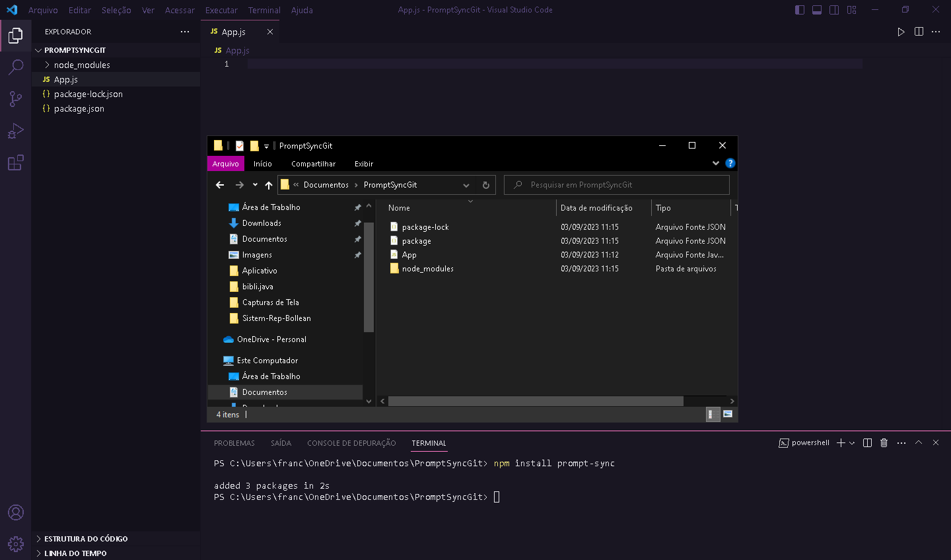951x560 pixels.
Task: Open the Accounts icon in the activity bar
Action: point(16,512)
